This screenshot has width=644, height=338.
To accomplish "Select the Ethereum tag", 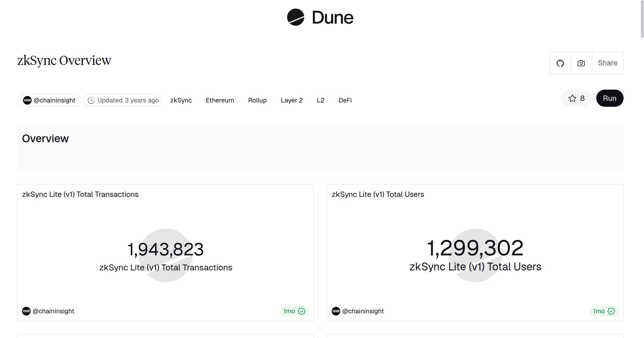I will 220,100.
